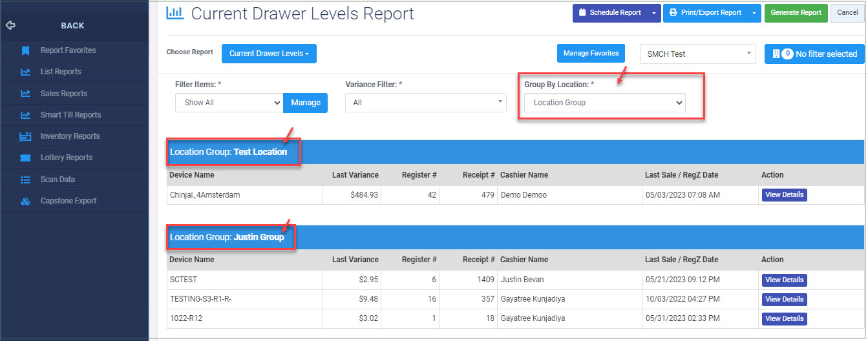Click the Cancel button

coord(847,12)
